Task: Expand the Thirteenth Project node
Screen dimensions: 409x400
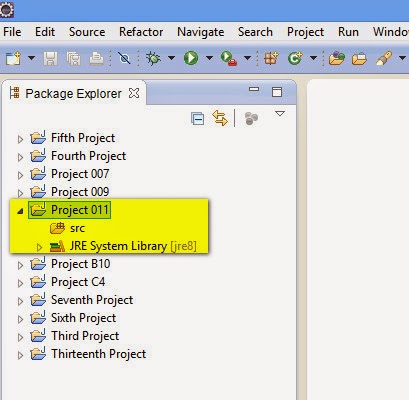Action: tap(20, 355)
